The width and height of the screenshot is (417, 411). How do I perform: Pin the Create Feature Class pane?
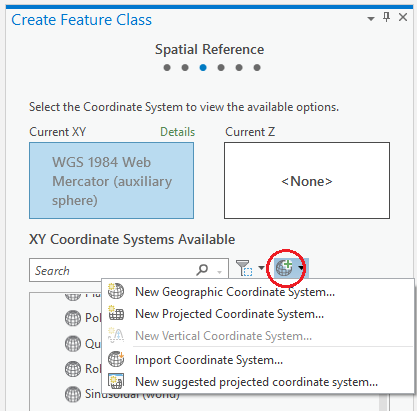[387, 17]
